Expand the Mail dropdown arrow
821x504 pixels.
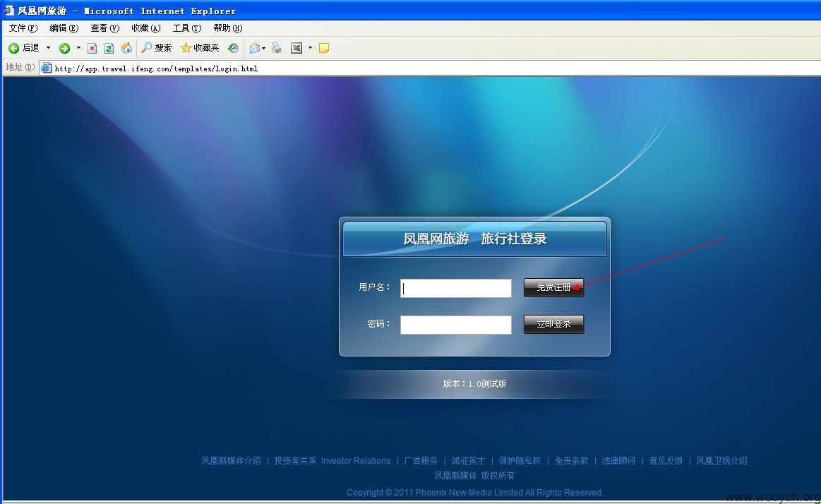coord(263,48)
